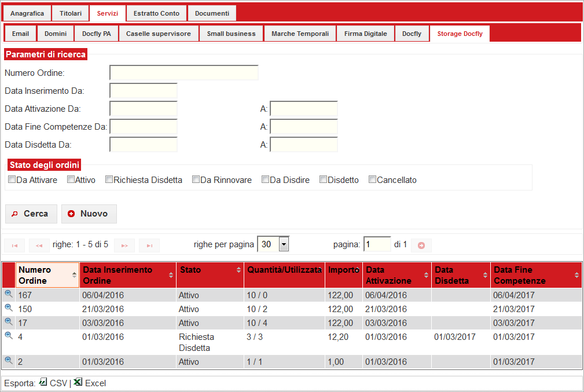
Task: Check the Attivo status filter
Action: pos(71,179)
